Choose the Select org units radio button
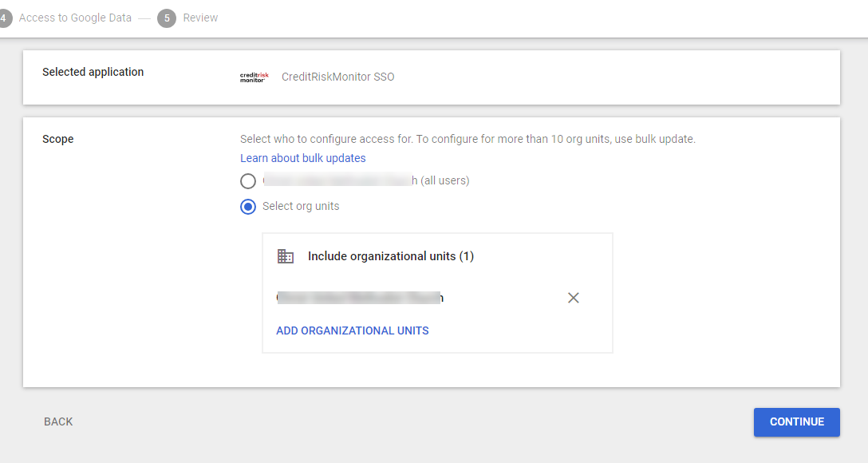Image resolution: width=868 pixels, height=463 pixels. 248,207
